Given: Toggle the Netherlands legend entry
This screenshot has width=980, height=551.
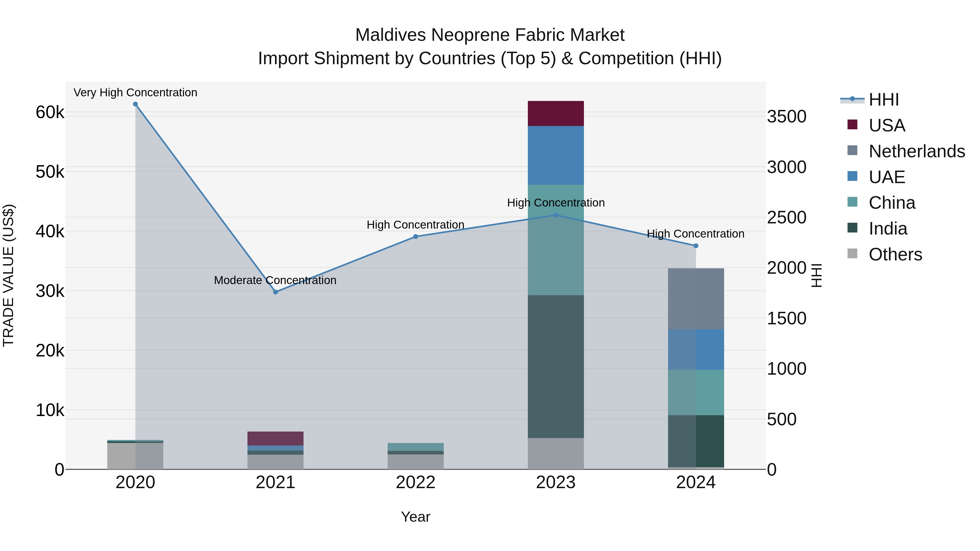Looking at the screenshot, I should click(x=906, y=151).
